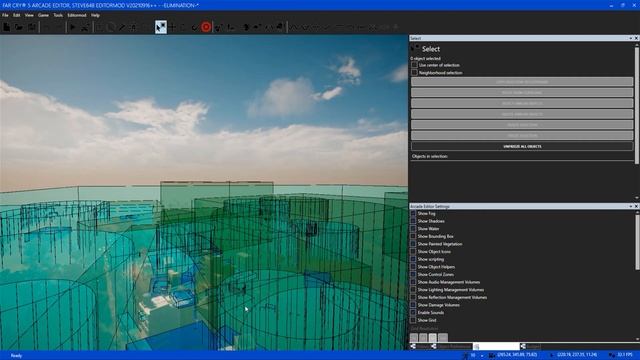Viewport: 640px width, 360px height.
Task: Switch to the Object Preferences tab
Action: (452, 347)
